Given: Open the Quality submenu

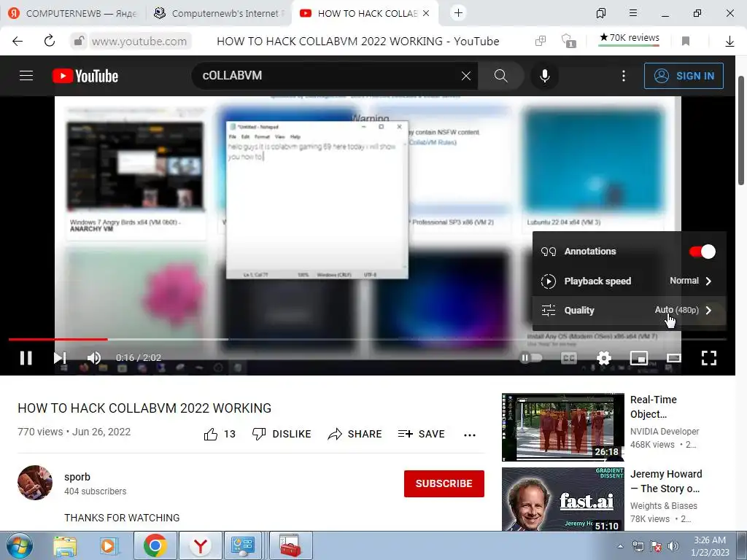Looking at the screenshot, I should point(630,310).
